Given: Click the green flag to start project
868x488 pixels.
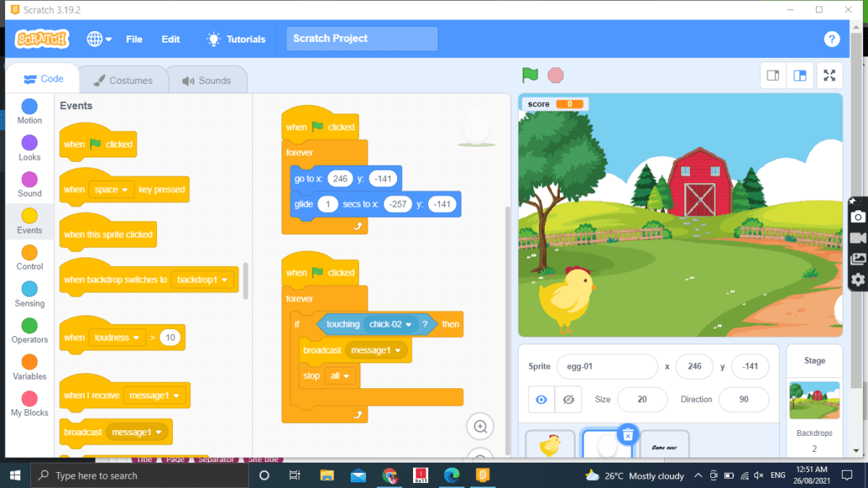Looking at the screenshot, I should [x=530, y=74].
